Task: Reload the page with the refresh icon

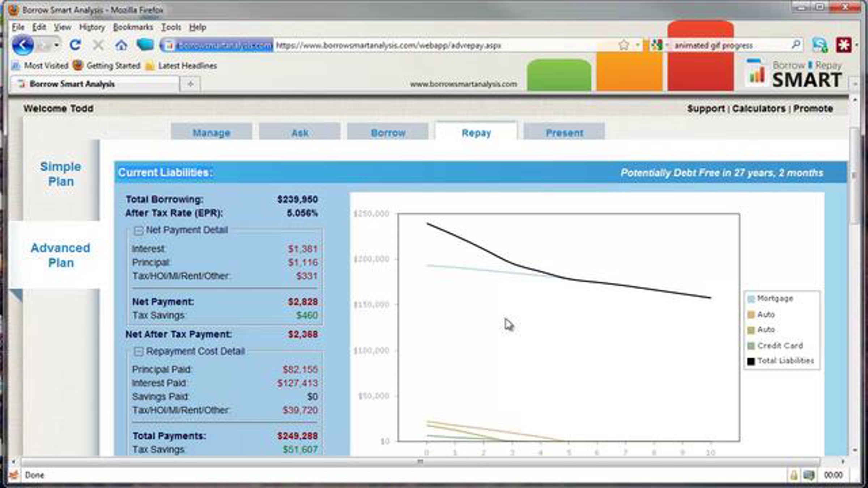Action: (x=75, y=45)
